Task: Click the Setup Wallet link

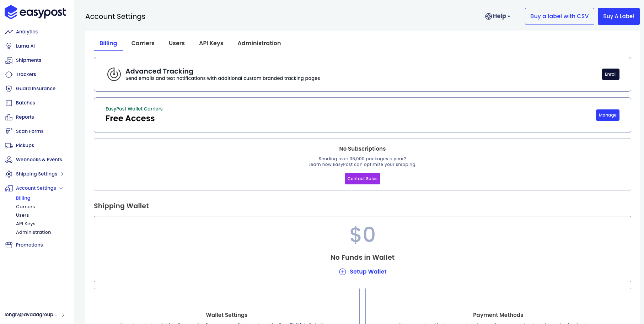Action: 368,272
